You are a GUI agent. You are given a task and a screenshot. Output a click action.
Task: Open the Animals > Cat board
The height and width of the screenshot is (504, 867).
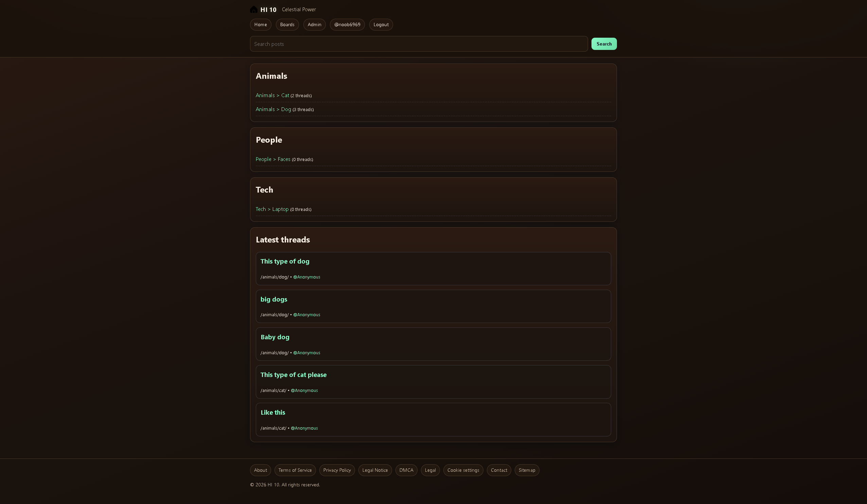click(272, 95)
